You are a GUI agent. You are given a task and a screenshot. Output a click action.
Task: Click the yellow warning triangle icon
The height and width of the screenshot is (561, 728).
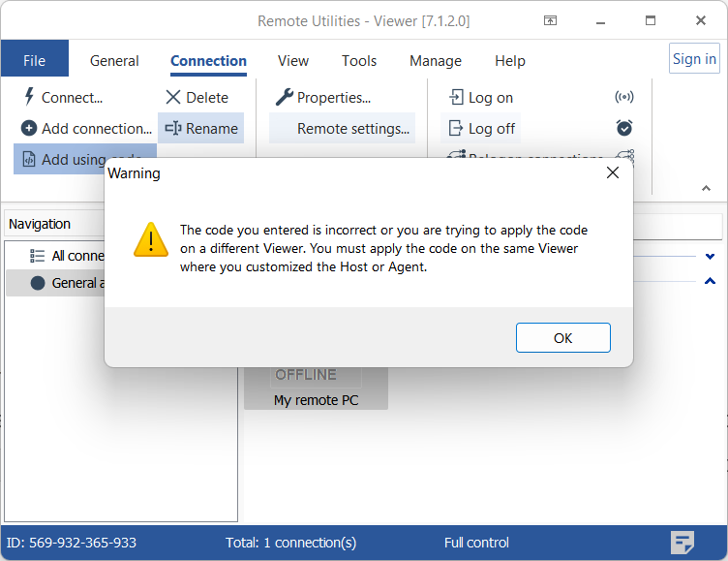(151, 240)
